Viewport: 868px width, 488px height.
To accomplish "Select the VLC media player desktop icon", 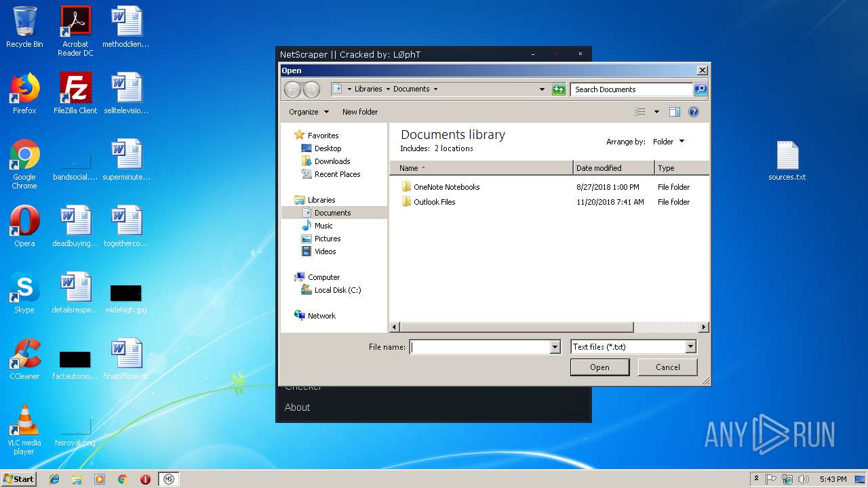I will pyautogui.click(x=24, y=430).
